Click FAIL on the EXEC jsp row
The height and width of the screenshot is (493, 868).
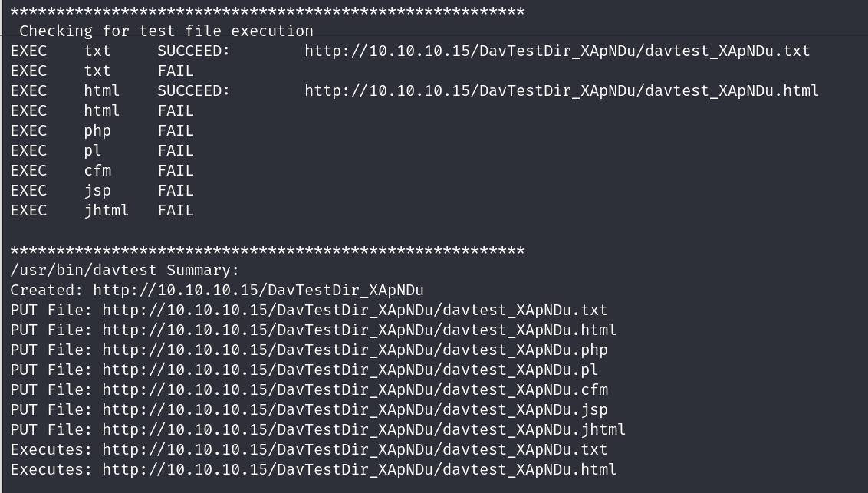(x=176, y=190)
